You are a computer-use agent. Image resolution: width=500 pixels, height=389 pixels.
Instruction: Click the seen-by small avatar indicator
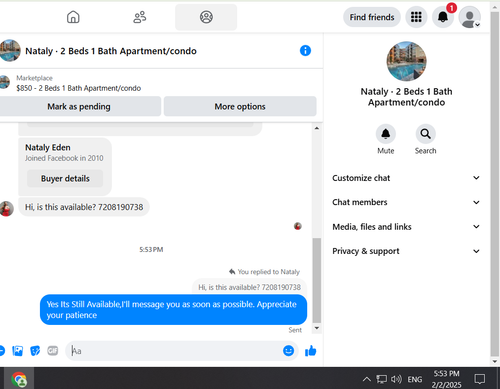click(x=298, y=226)
